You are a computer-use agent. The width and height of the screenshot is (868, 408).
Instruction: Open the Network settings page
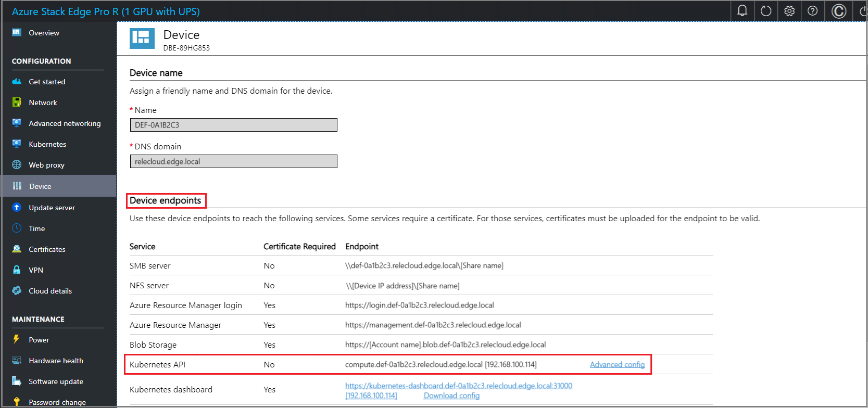click(x=43, y=103)
